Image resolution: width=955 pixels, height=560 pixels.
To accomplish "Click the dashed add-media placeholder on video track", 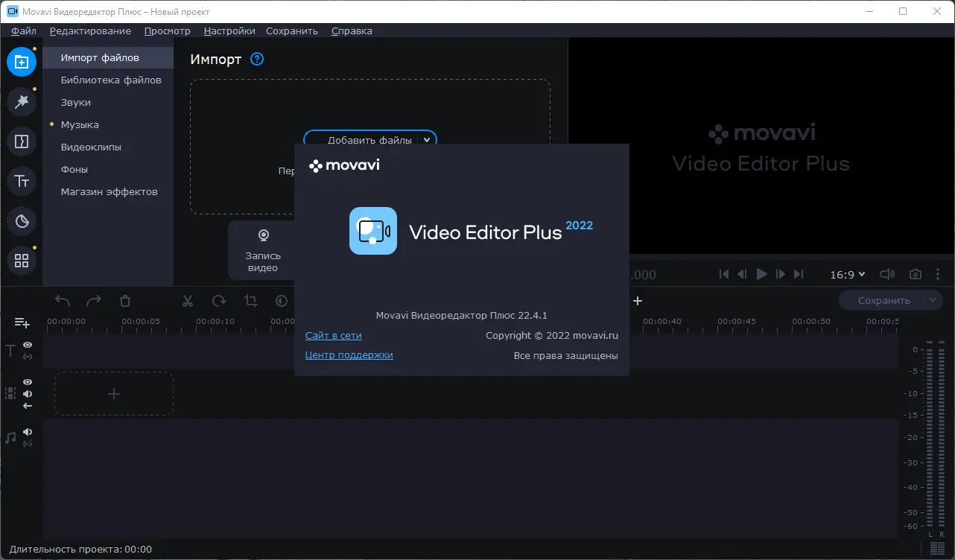I will pos(114,394).
